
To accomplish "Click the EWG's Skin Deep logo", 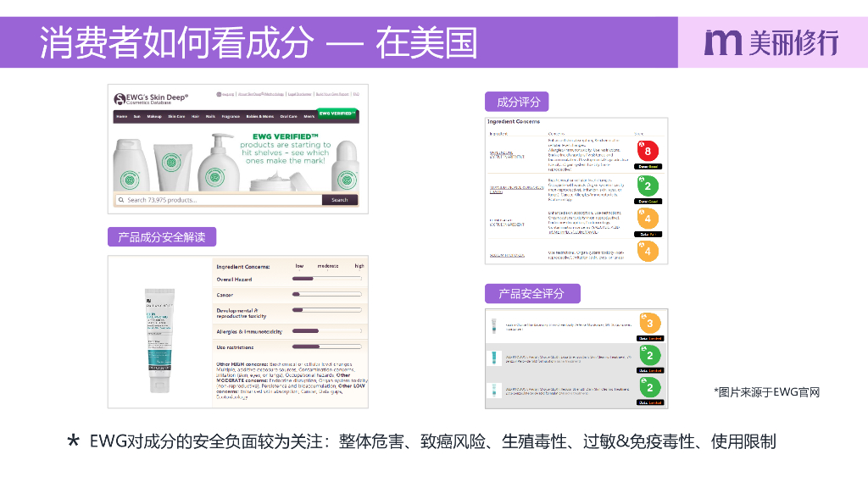I will (x=151, y=98).
